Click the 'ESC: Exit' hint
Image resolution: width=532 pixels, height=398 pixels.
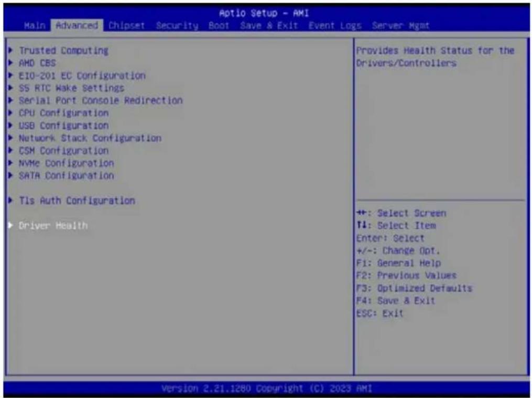tap(379, 313)
